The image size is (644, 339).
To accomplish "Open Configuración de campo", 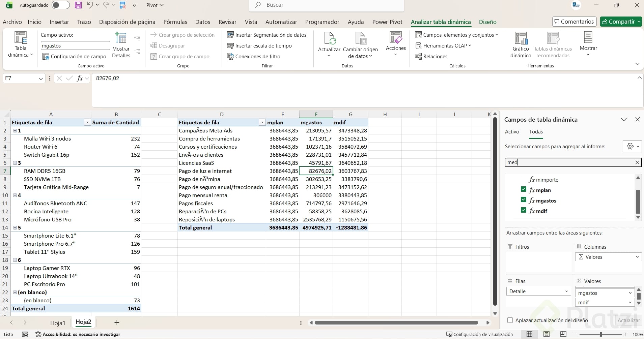I will (x=74, y=56).
